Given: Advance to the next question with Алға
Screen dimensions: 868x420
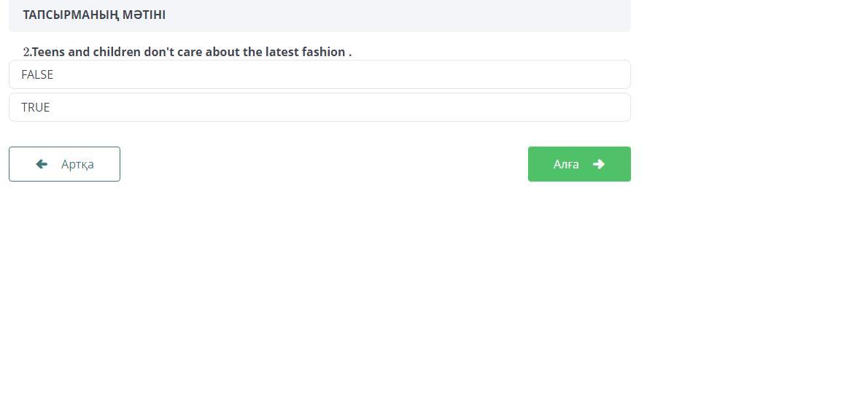Looking at the screenshot, I should pyautogui.click(x=579, y=164).
